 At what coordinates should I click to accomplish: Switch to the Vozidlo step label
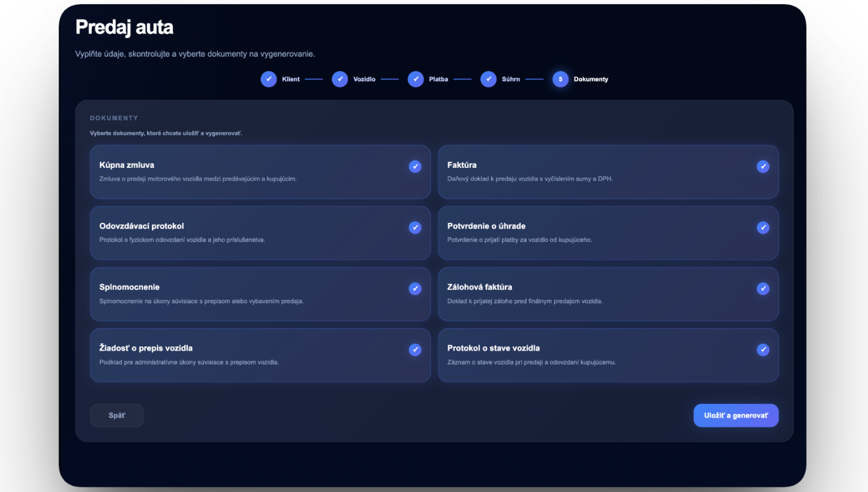[x=364, y=79]
